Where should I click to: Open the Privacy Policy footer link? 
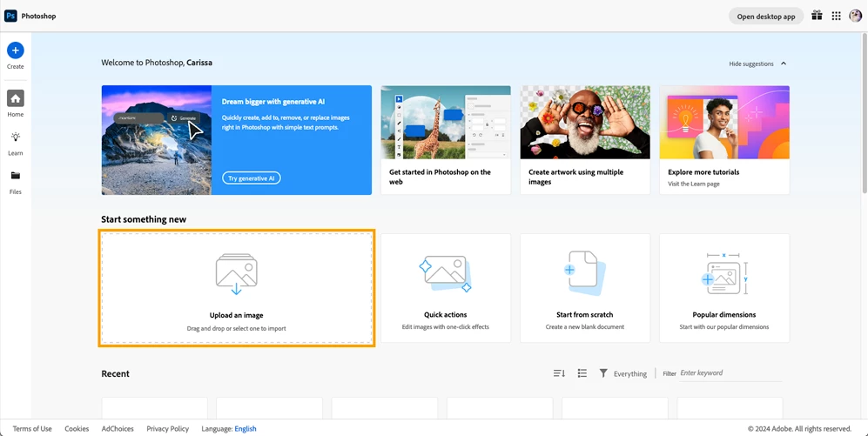coord(168,429)
